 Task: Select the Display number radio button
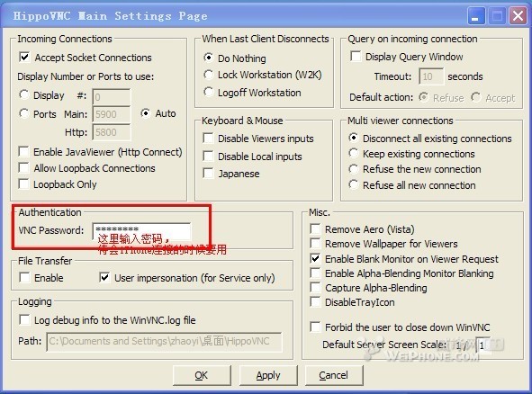tap(23, 94)
